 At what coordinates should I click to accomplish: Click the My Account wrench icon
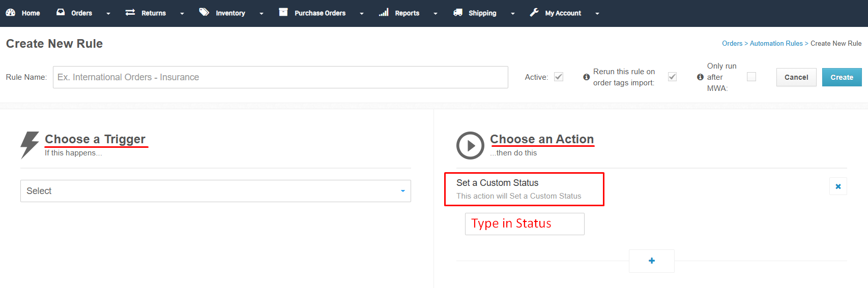point(534,13)
